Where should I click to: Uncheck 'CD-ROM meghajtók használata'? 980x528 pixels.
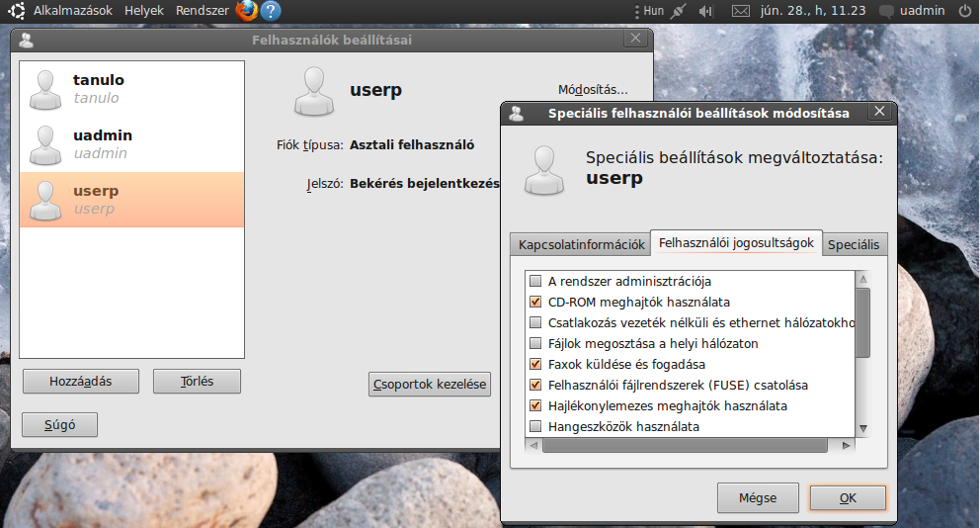coord(536,303)
